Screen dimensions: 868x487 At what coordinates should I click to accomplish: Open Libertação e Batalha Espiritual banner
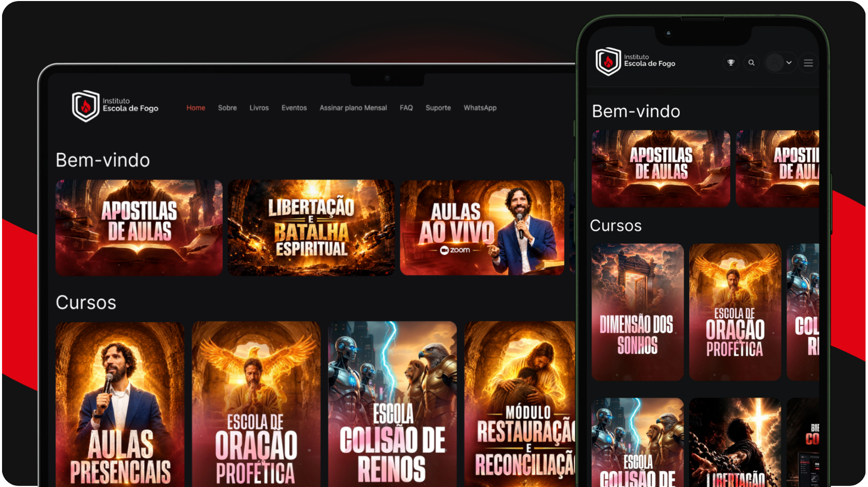(x=311, y=228)
